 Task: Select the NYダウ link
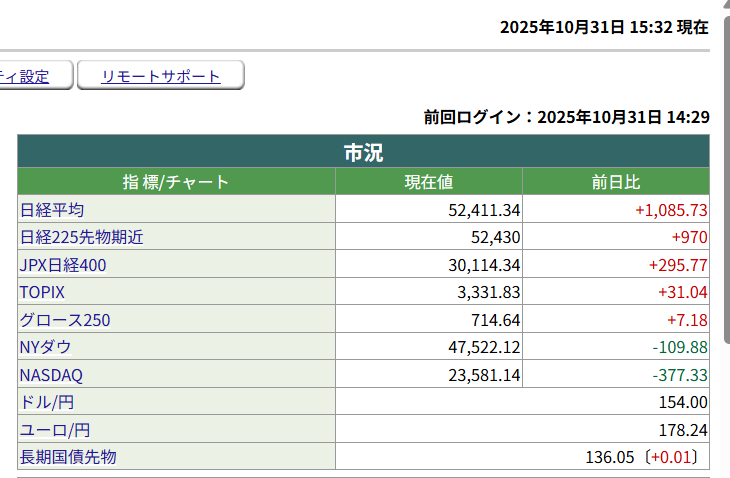[46, 347]
